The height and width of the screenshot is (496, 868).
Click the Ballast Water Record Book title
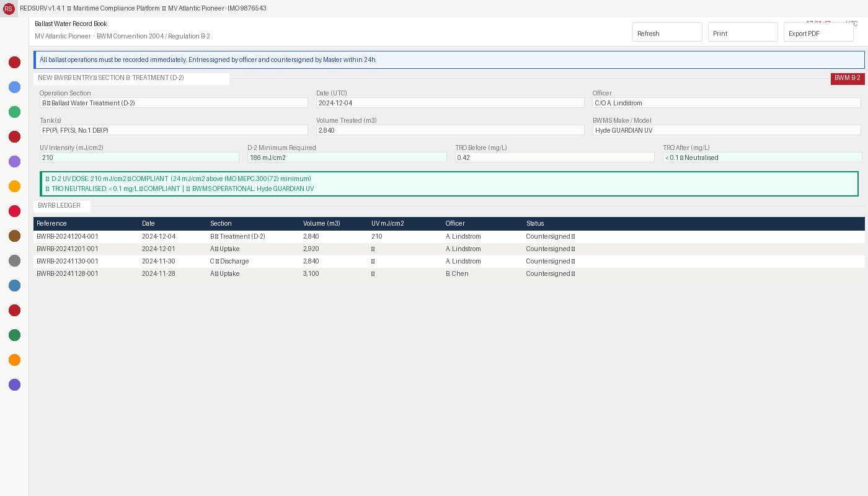[x=71, y=24]
